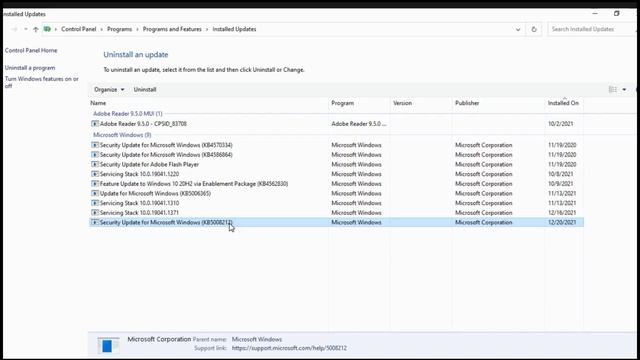
Task: Open Turn Windows features on or off
Action: coord(41,82)
